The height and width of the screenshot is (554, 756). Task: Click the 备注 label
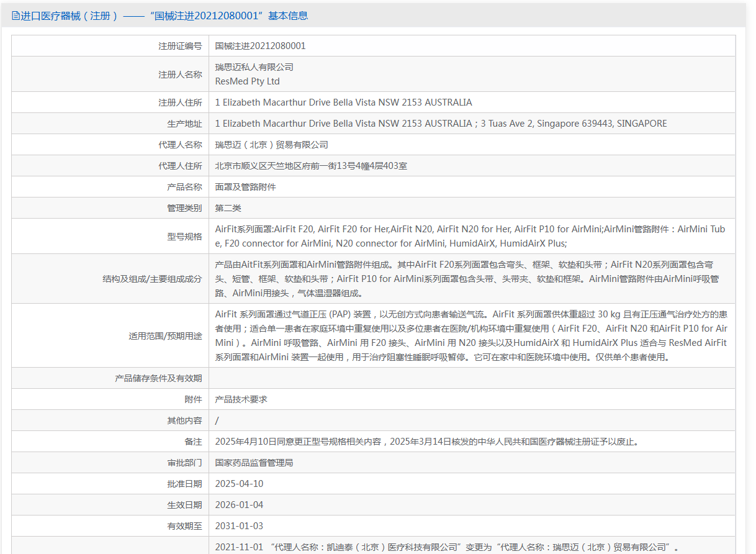point(193,442)
